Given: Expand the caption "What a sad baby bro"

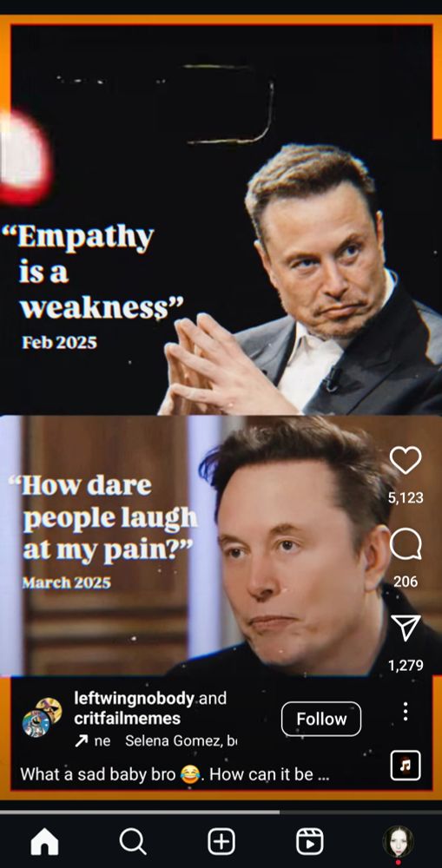Looking at the screenshot, I should coord(175,774).
